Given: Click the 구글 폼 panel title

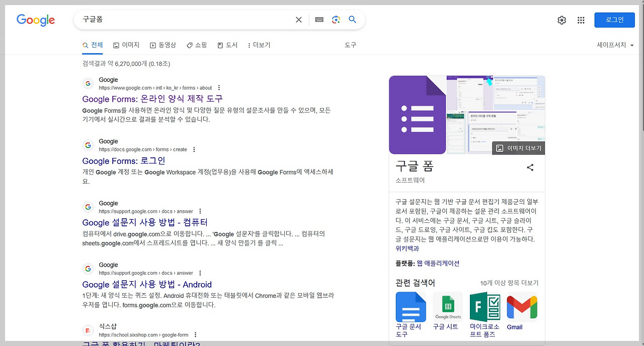Looking at the screenshot, I should point(415,166).
